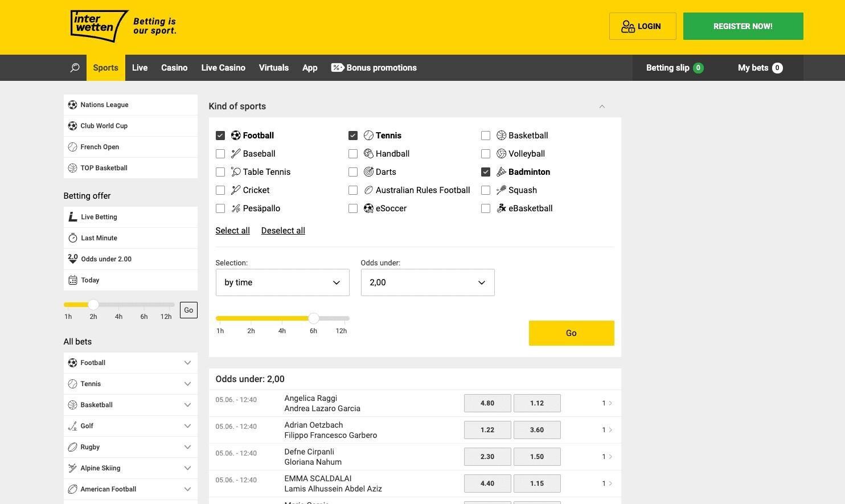The width and height of the screenshot is (845, 504).
Task: Select odds 1.22 for Adrian Oetzbach
Action: (x=487, y=430)
